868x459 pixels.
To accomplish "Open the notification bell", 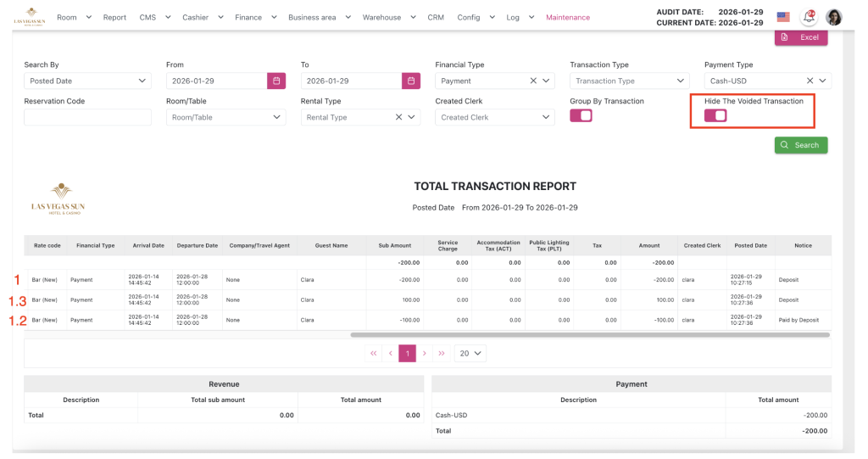I will (x=809, y=17).
